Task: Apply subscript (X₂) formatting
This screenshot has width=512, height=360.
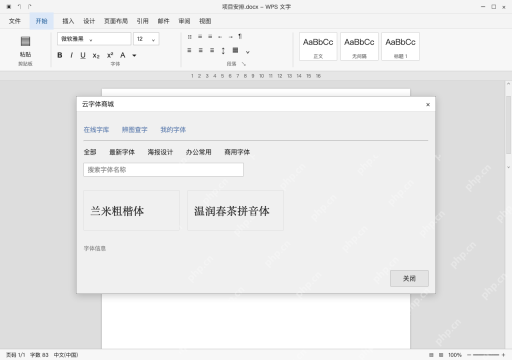Action: point(96,56)
